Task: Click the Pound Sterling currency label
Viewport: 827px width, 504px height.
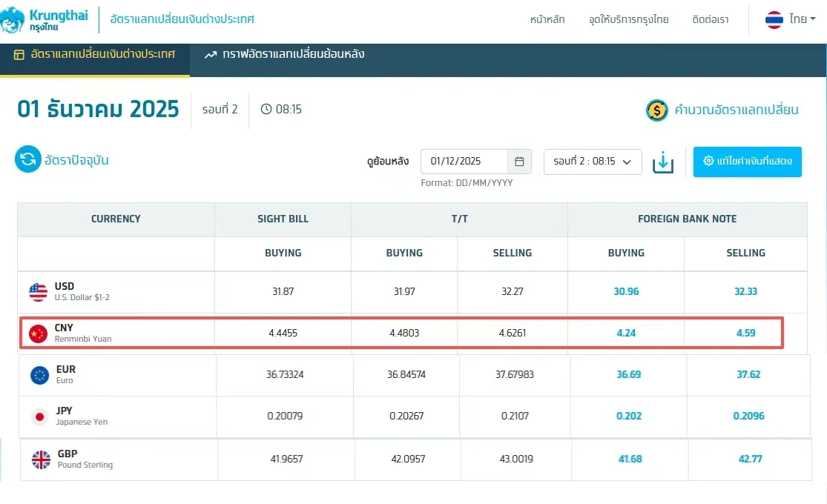Action: click(x=85, y=465)
